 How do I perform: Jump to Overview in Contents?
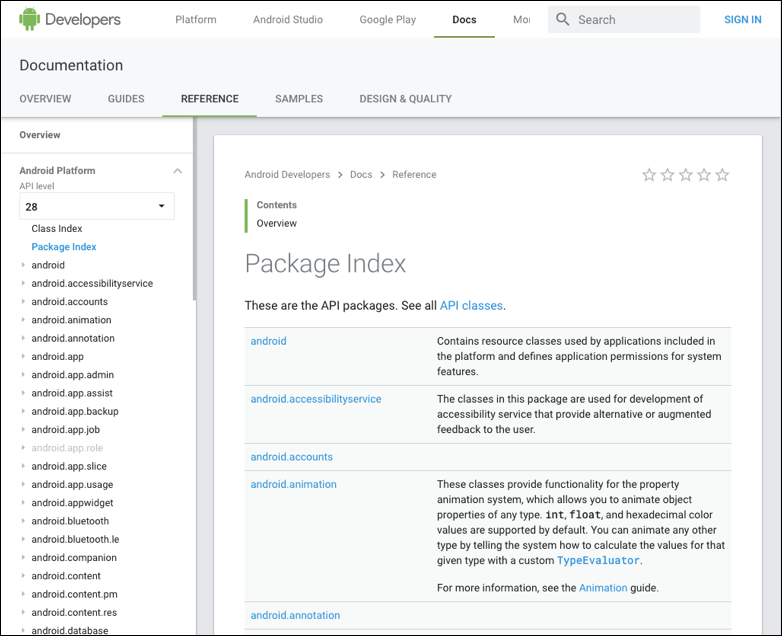pos(276,223)
